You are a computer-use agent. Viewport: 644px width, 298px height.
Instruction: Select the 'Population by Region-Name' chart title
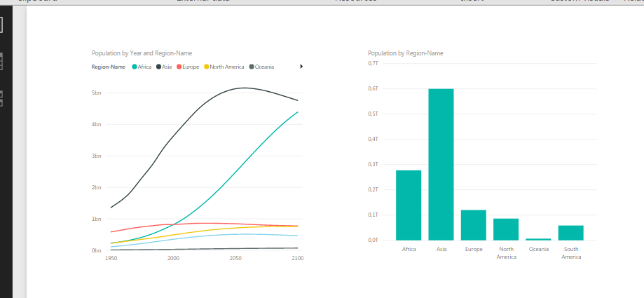(x=405, y=53)
